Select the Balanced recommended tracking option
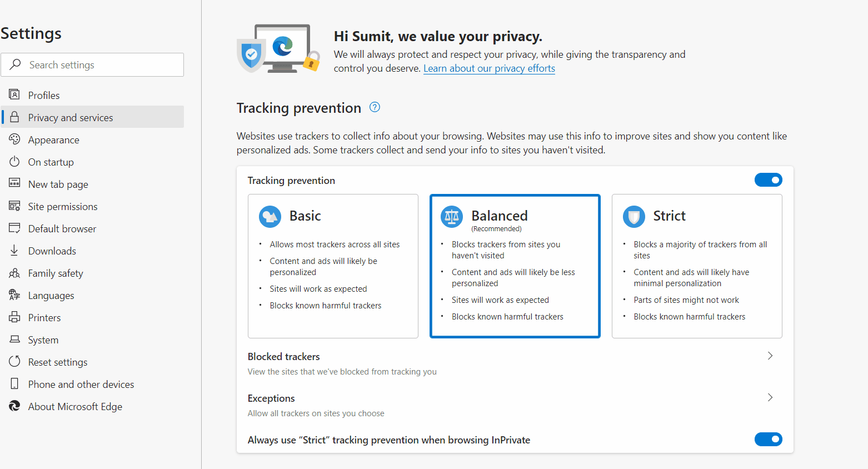This screenshot has height=469, width=868. pos(515,266)
